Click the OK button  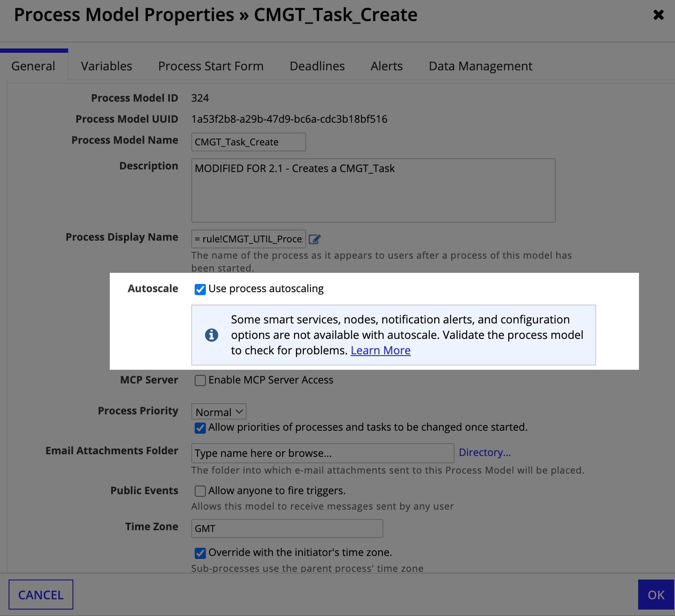click(656, 595)
